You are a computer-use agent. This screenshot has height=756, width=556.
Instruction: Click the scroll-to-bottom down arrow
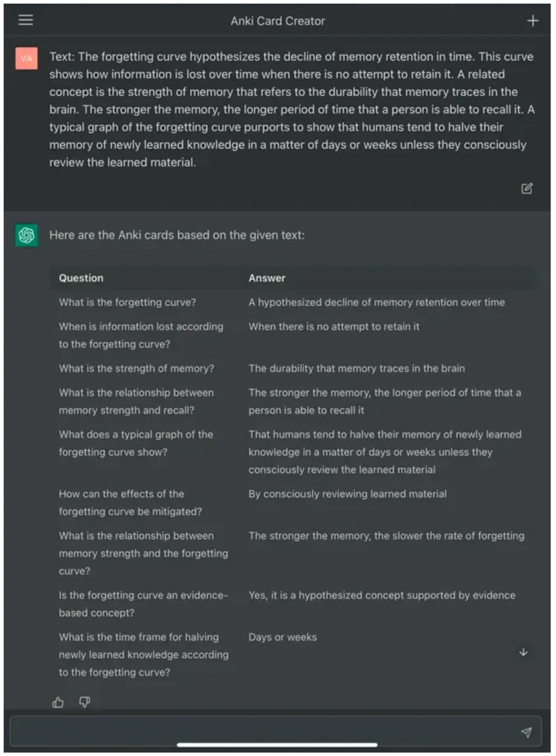tap(524, 652)
